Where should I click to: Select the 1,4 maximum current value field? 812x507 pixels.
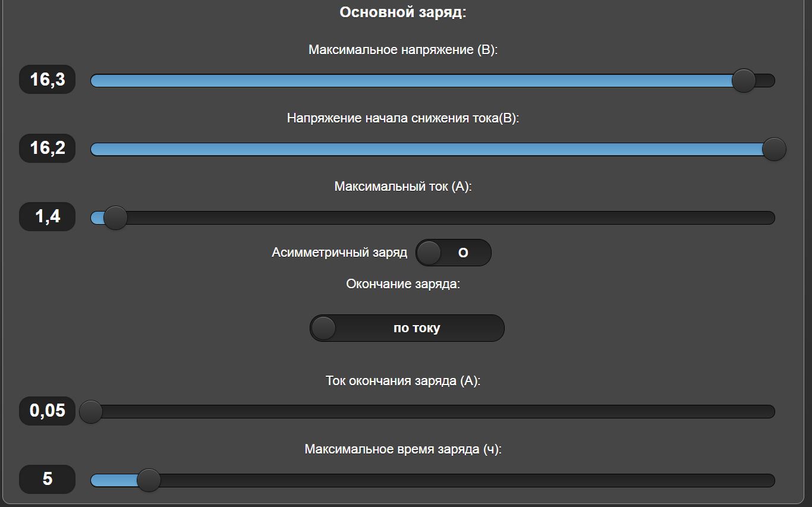pos(48,216)
